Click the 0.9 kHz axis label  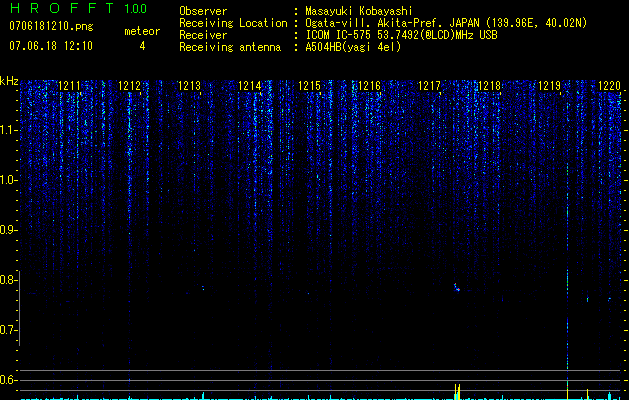(x=8, y=230)
